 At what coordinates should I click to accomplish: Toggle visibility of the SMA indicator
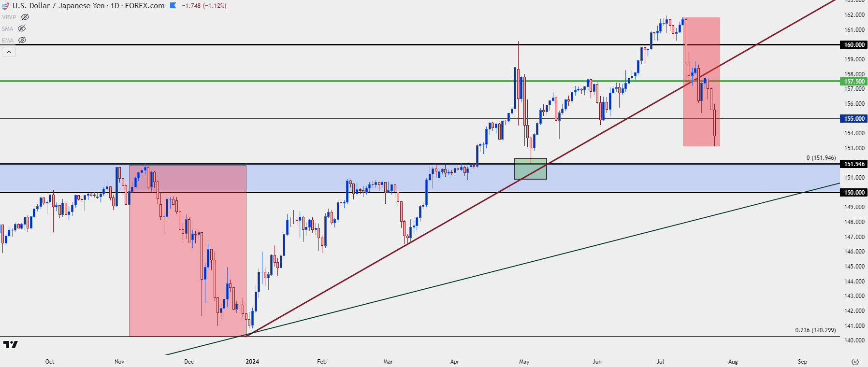22,28
